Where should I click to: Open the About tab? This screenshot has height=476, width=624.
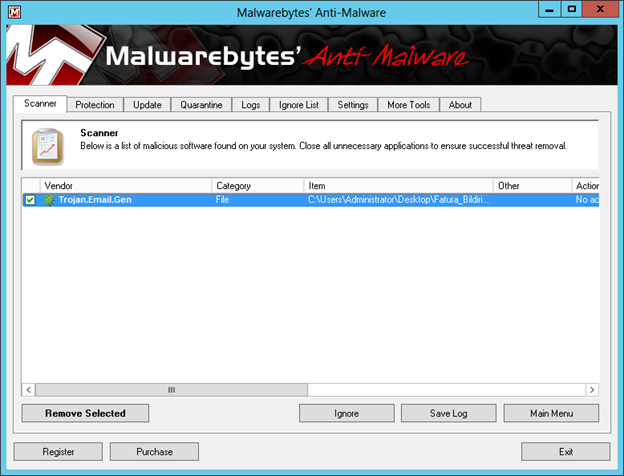460,105
